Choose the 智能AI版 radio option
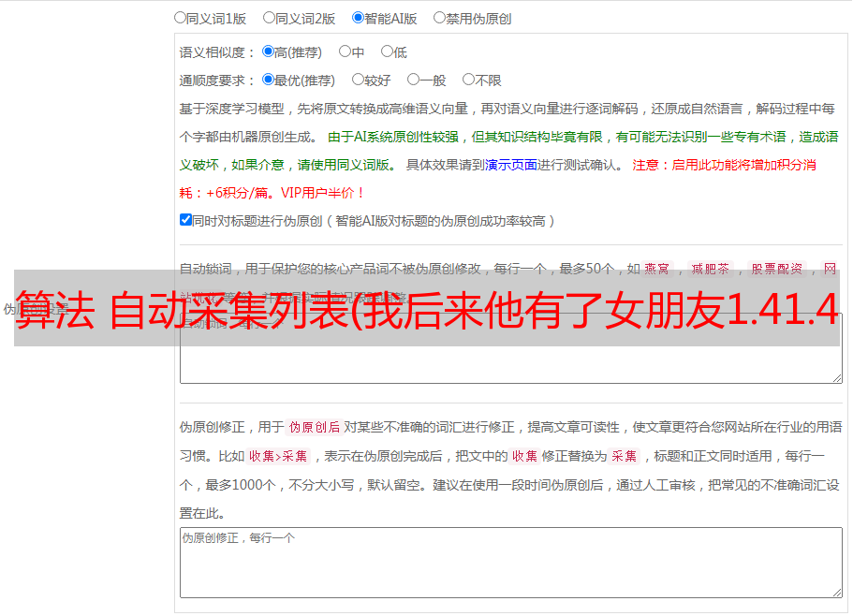Viewport: 853px width, 616px height. (358, 18)
